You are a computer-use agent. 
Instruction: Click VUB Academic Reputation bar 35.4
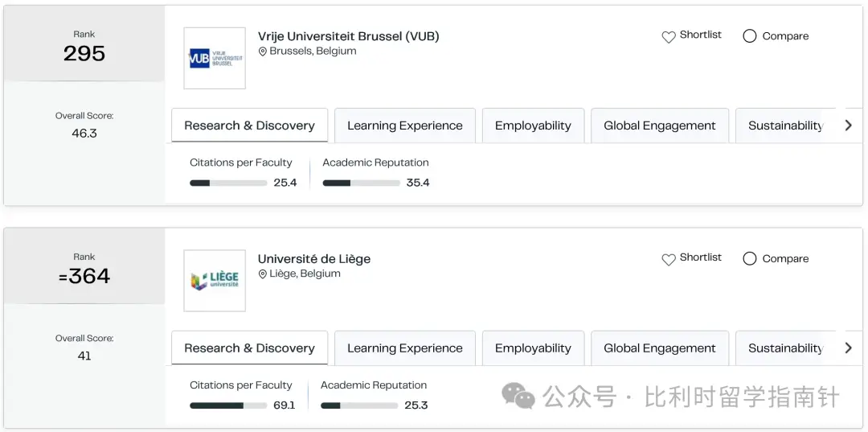362,183
